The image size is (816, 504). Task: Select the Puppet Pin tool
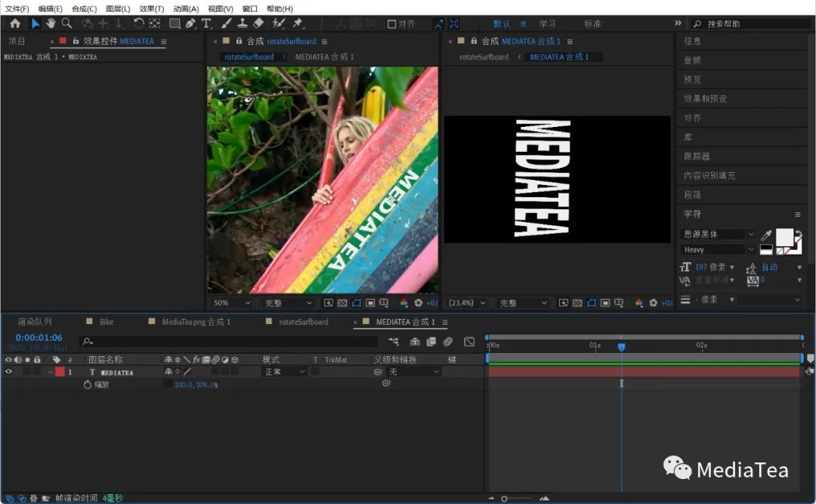[298, 23]
